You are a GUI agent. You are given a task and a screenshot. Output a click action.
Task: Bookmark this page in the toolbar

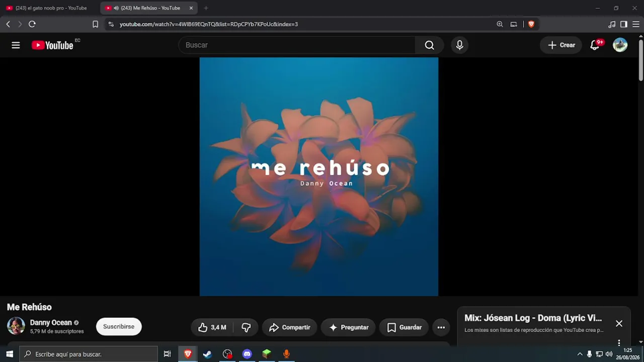(95, 24)
